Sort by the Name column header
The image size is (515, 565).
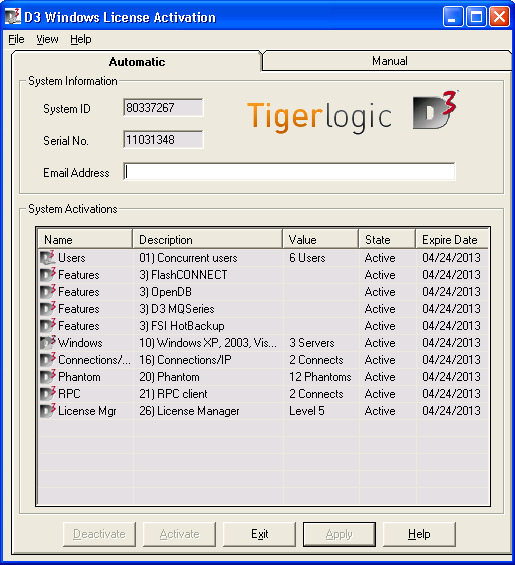(x=85, y=239)
